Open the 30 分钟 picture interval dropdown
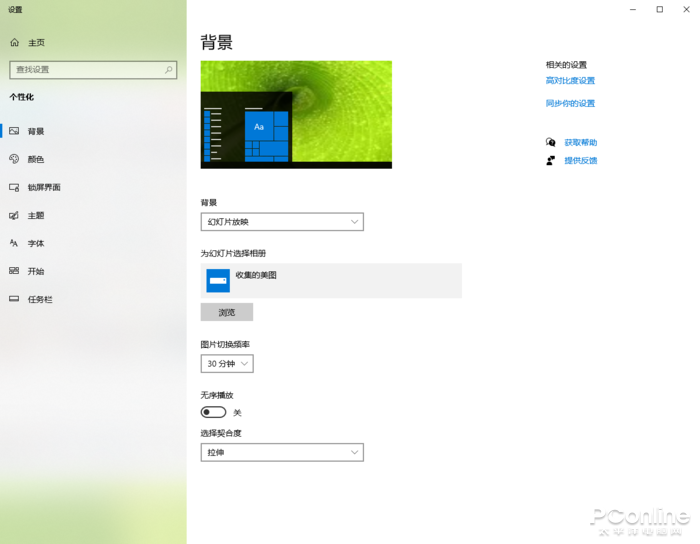This screenshot has width=700, height=544. click(227, 364)
